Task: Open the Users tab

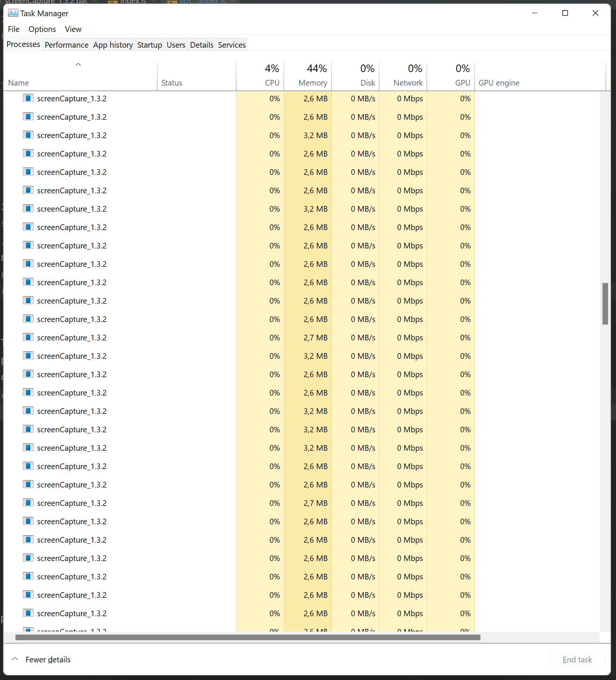Action: tap(175, 44)
